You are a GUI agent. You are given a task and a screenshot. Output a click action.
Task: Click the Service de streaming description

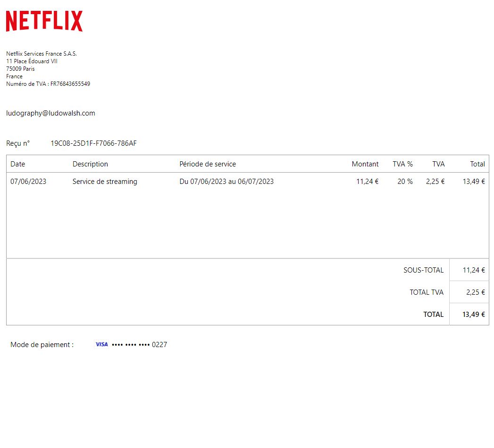point(105,182)
